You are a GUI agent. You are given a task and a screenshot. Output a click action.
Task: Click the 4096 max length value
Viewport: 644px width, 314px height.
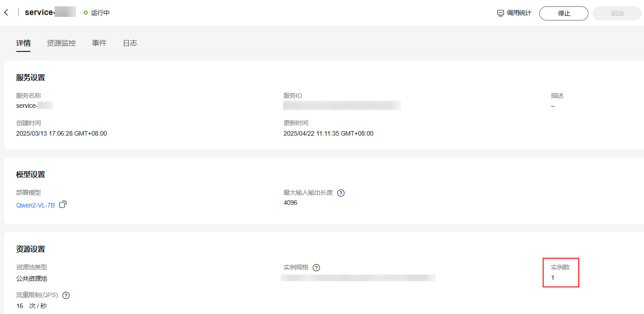point(290,203)
